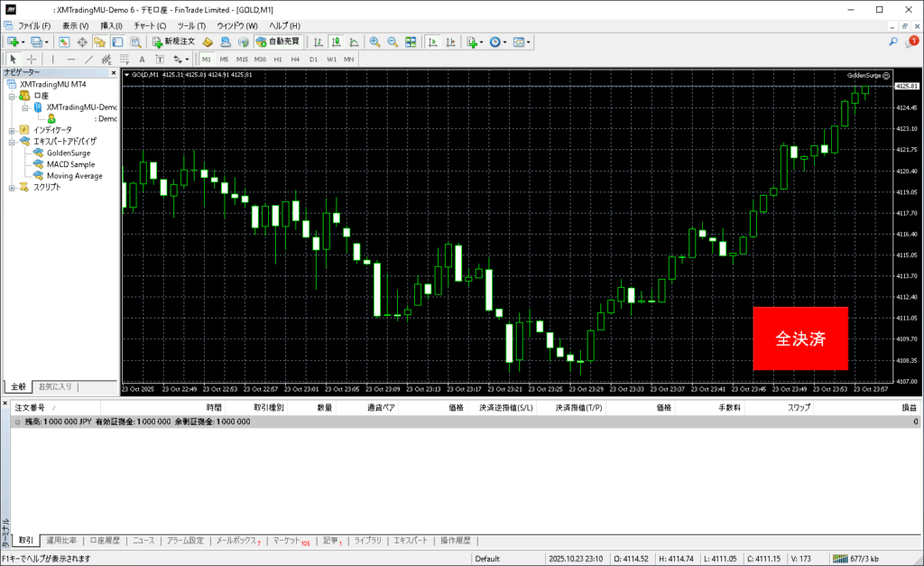The image size is (924, 566).
Task: Click the zoom out magnifier icon
Action: pos(392,42)
